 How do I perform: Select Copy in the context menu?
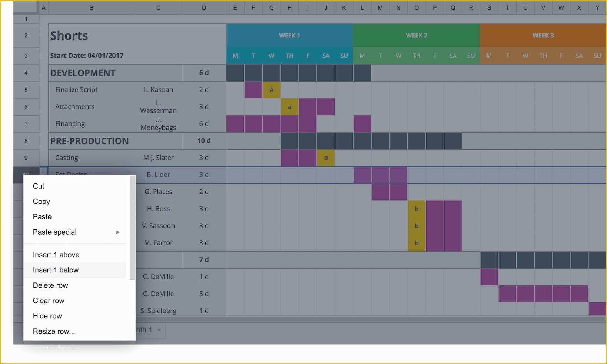click(x=75, y=201)
